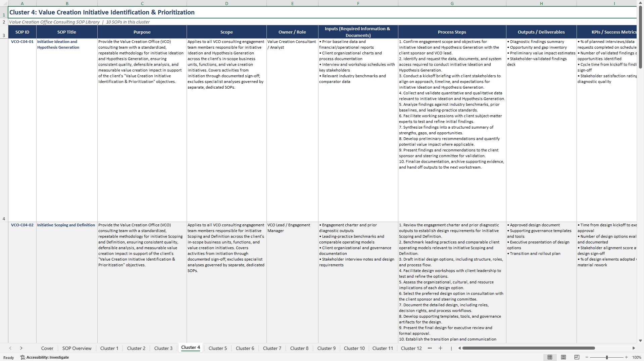Switch to Cluster 5 sheet tab

218,348
